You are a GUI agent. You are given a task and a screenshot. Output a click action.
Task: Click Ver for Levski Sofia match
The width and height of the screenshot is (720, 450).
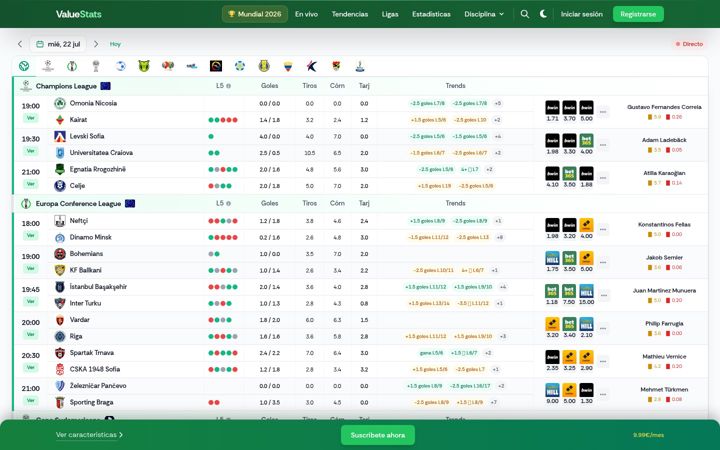click(31, 151)
